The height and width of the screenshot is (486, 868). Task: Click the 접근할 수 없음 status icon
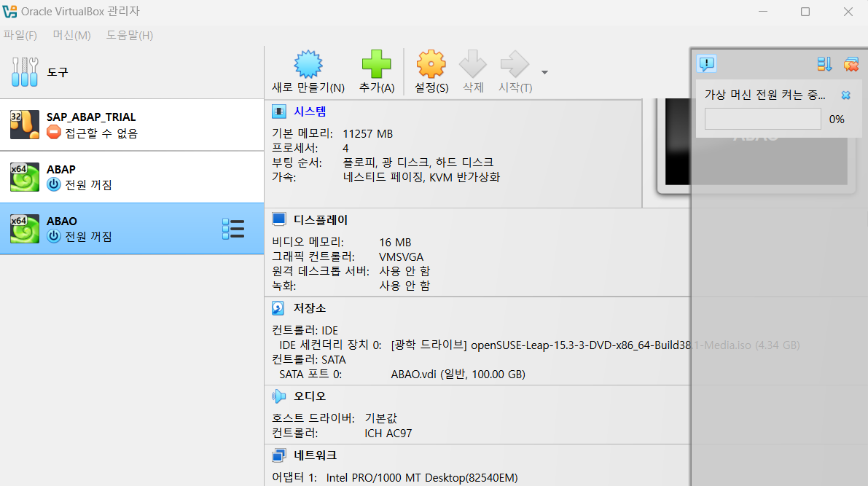pyautogui.click(x=54, y=133)
